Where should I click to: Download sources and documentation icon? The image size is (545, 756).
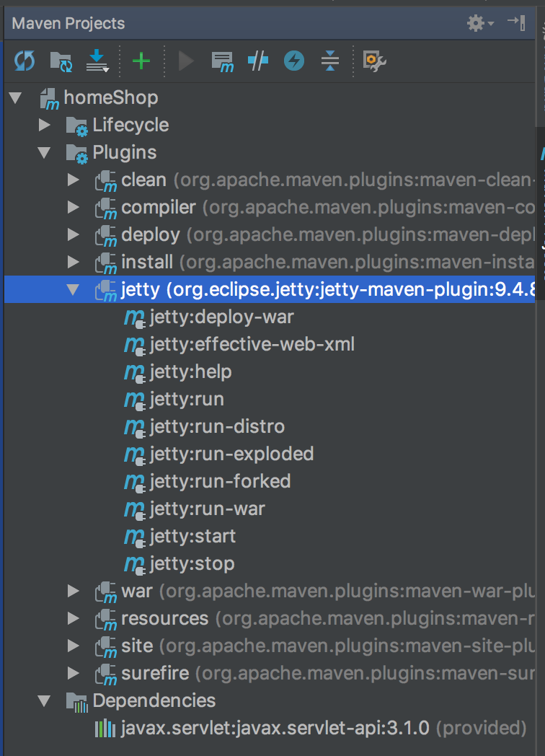click(x=97, y=61)
